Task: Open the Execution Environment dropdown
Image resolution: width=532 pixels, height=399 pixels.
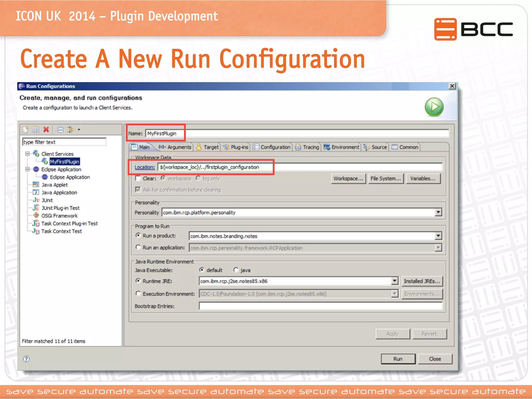Action: pos(395,294)
